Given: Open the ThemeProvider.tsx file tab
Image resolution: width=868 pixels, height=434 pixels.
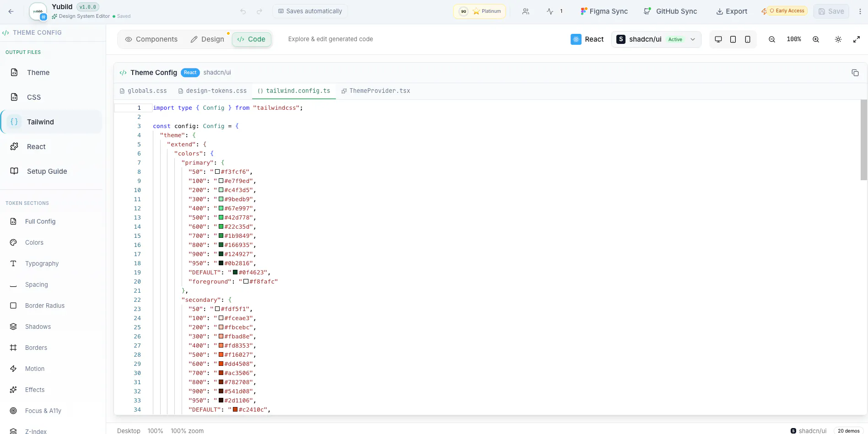Looking at the screenshot, I should click(376, 91).
